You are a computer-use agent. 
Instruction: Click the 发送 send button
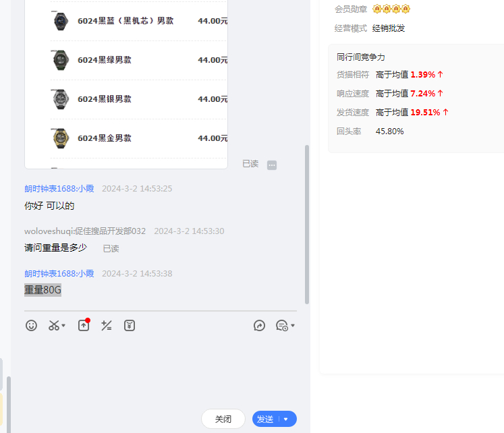click(x=265, y=420)
